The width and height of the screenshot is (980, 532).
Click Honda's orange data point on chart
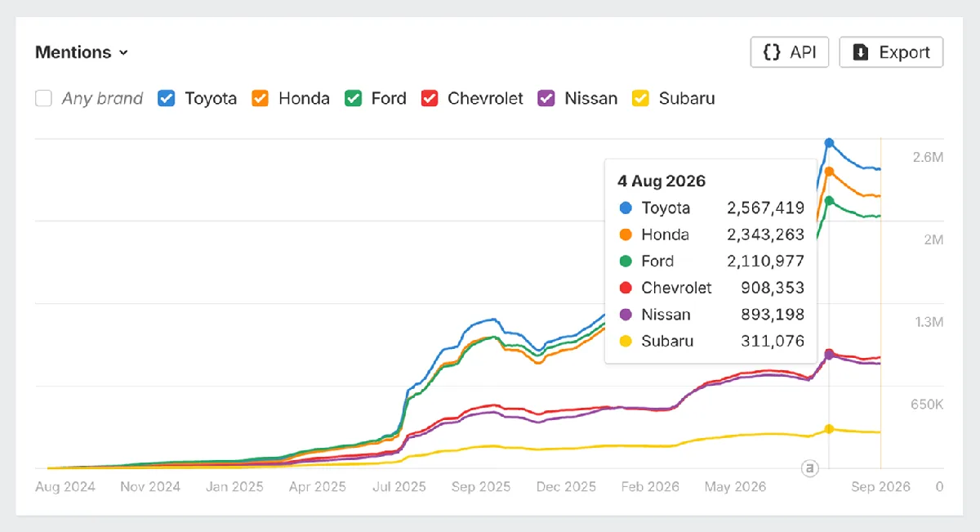(829, 172)
